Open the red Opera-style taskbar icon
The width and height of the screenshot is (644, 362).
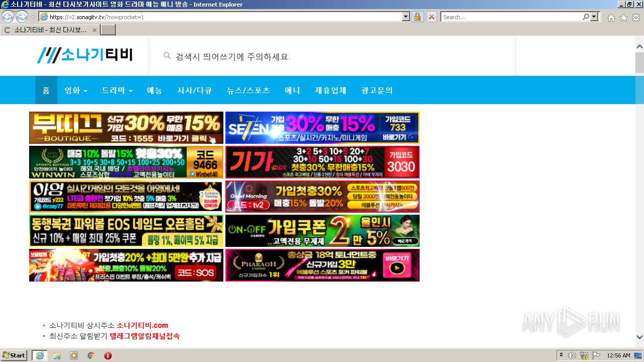pos(108,355)
